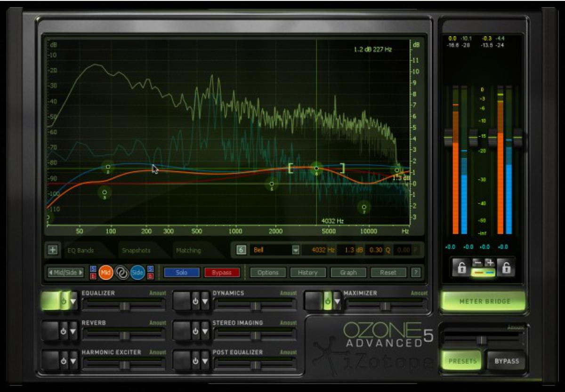Select EQ node 6 at 4032 Hz
This screenshot has height=392, width=565.
pos(316,168)
